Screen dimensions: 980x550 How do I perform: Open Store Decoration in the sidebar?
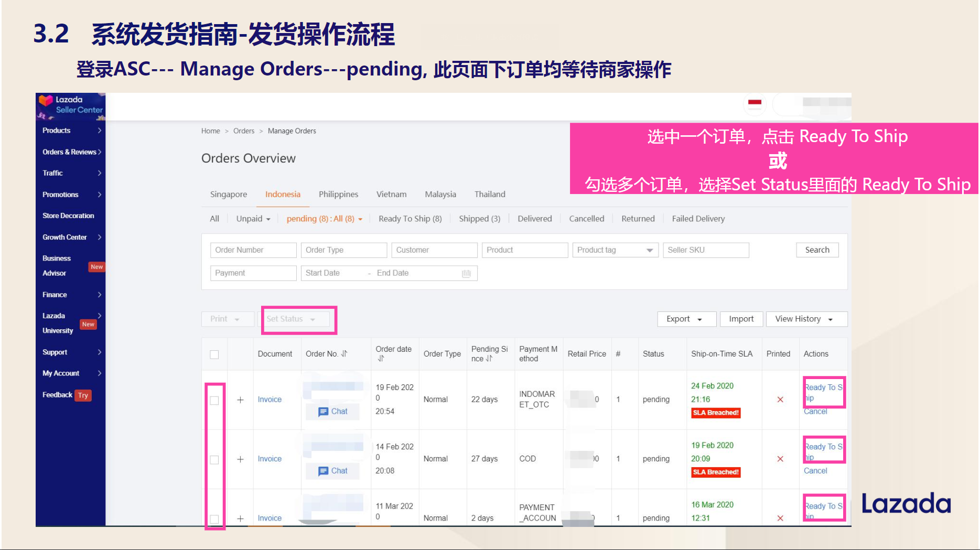(x=68, y=215)
